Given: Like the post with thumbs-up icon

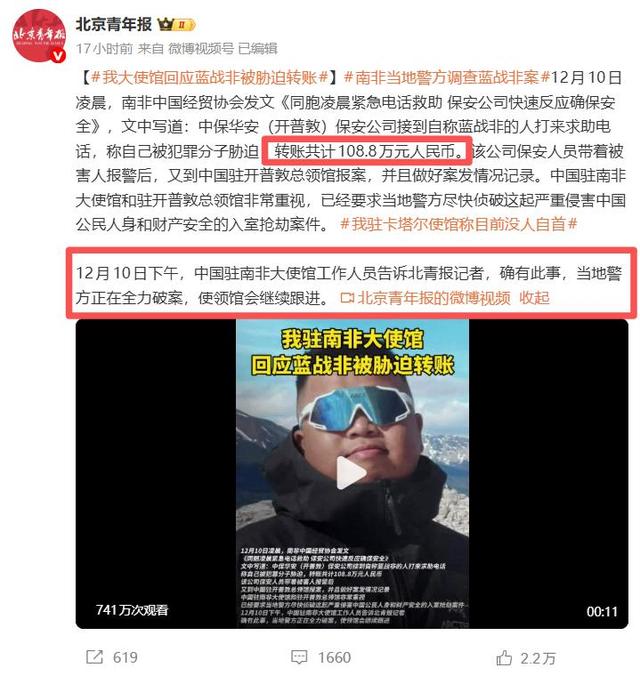Looking at the screenshot, I should pyautogui.click(x=504, y=657).
